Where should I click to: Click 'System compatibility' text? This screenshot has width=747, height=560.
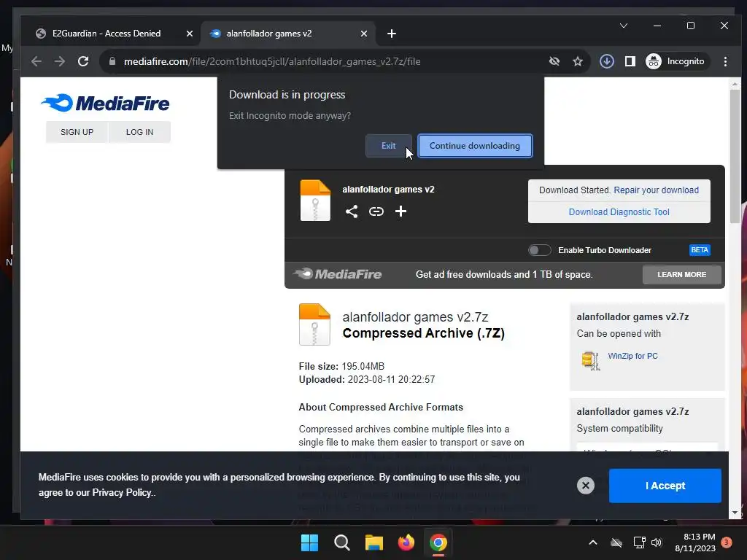coord(619,429)
